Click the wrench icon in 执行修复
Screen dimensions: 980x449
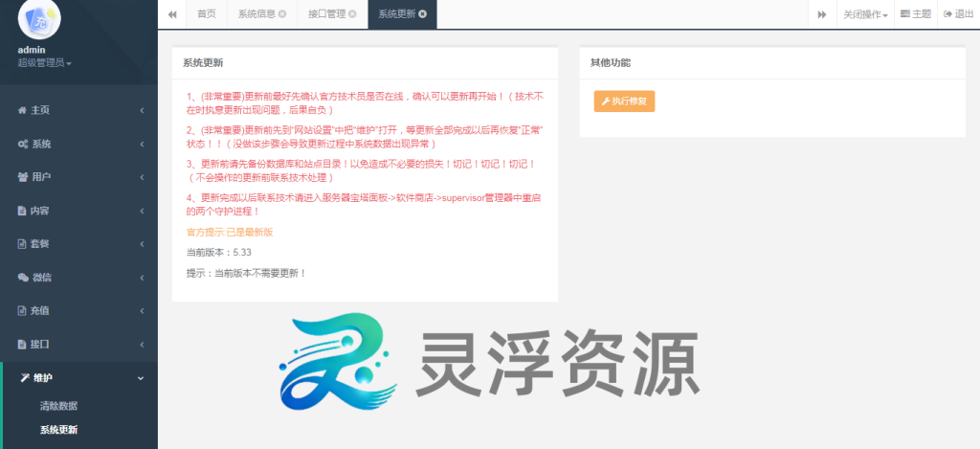(606, 101)
